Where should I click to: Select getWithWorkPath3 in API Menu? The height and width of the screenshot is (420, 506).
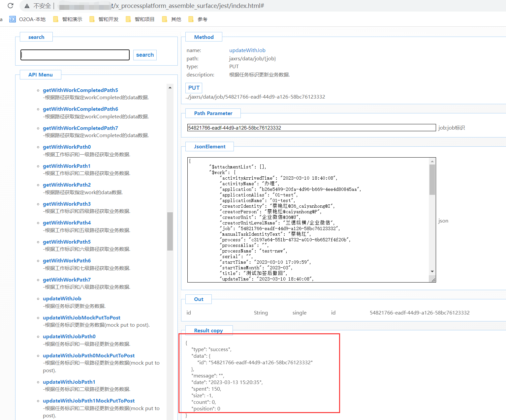tap(67, 204)
